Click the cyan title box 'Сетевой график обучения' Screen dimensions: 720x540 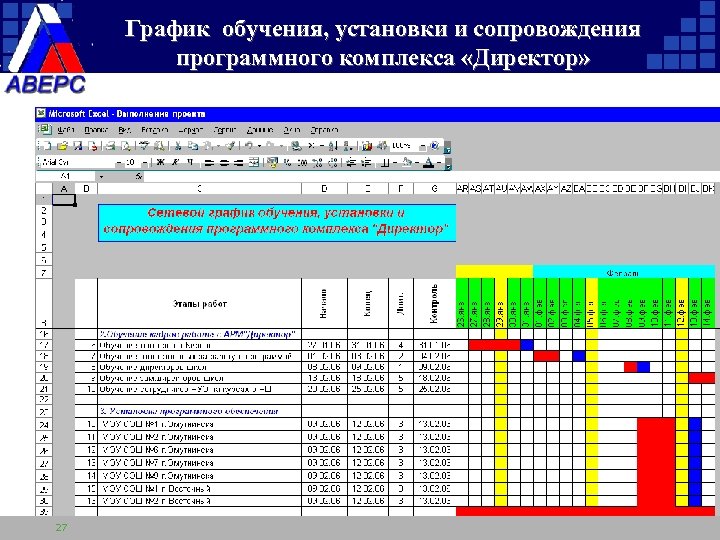[277, 223]
